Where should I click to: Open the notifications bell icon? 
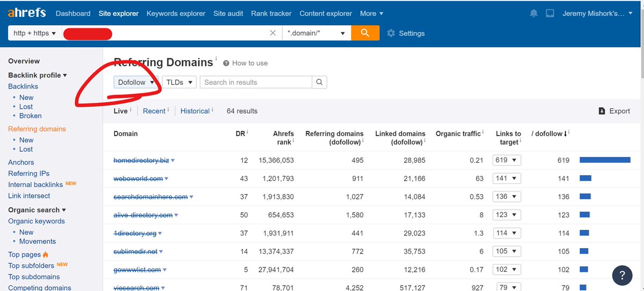coord(533,13)
